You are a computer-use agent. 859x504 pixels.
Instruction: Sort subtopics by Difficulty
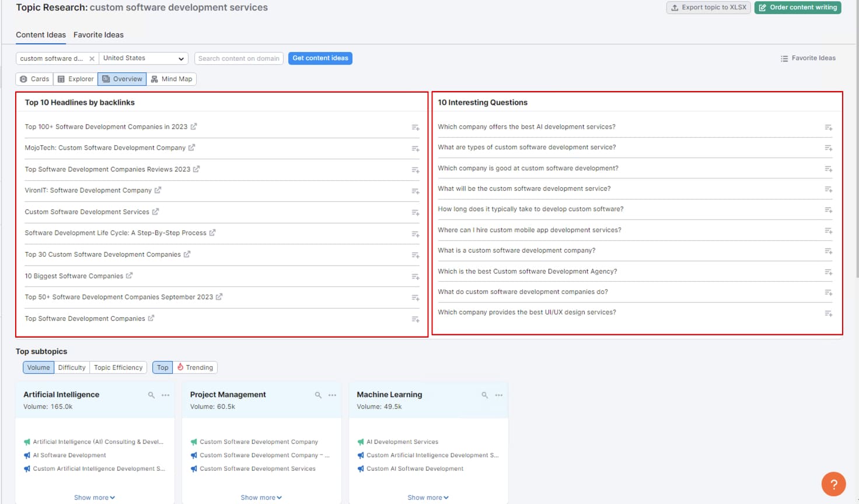(71, 367)
